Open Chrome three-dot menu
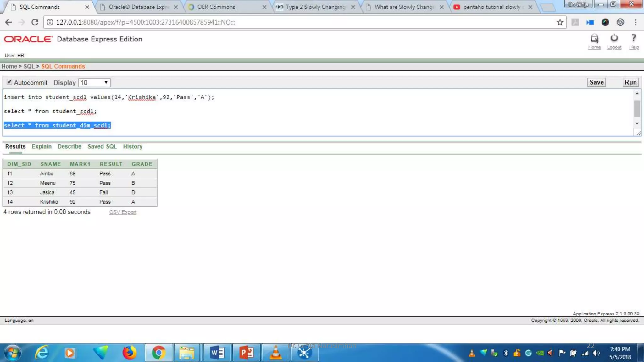Viewport: 644px width, 362px height. coord(636,22)
